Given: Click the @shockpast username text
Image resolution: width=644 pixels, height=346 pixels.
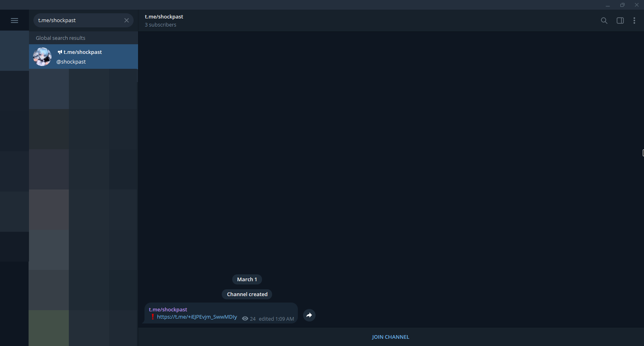Looking at the screenshot, I should click(x=71, y=62).
